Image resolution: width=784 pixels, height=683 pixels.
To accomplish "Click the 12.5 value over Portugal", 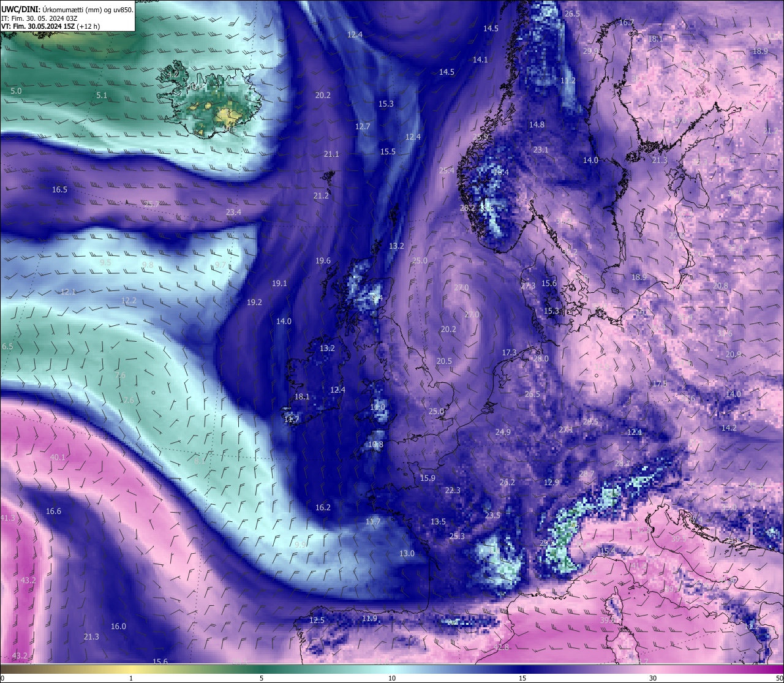I will click(x=317, y=621).
